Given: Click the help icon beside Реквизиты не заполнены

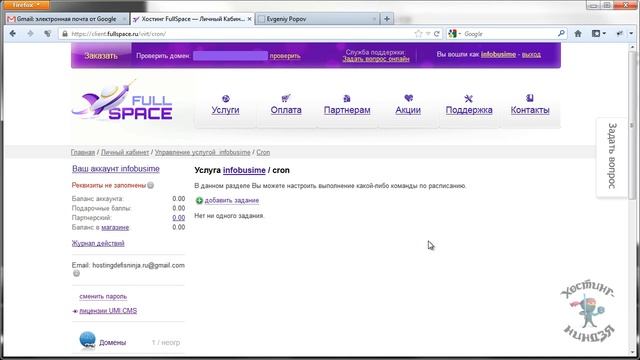Looking at the screenshot, I should (x=151, y=185).
